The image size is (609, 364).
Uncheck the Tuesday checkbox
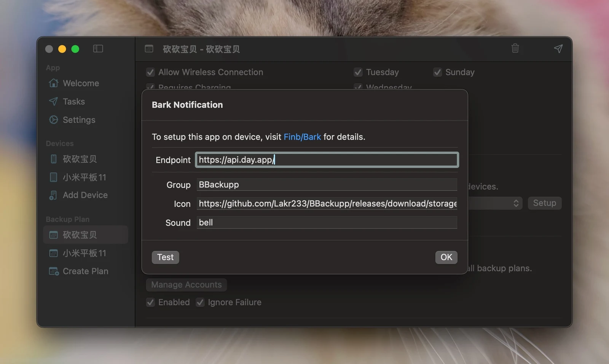pos(358,72)
